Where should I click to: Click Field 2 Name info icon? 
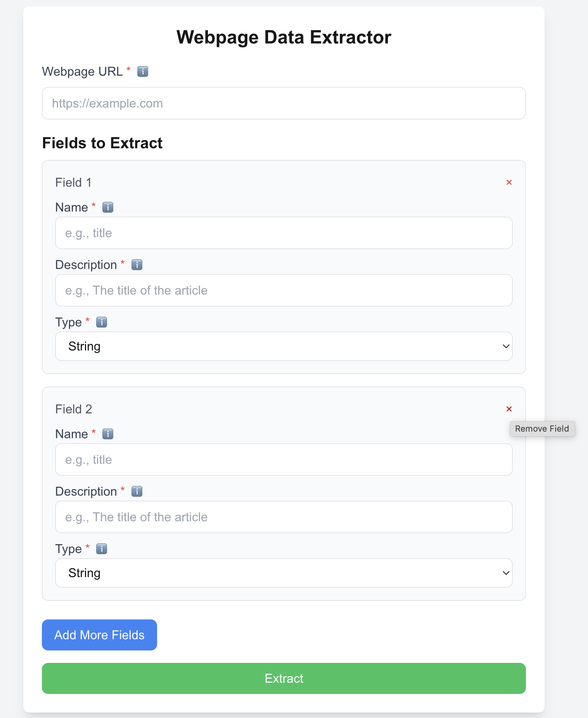[x=108, y=434]
